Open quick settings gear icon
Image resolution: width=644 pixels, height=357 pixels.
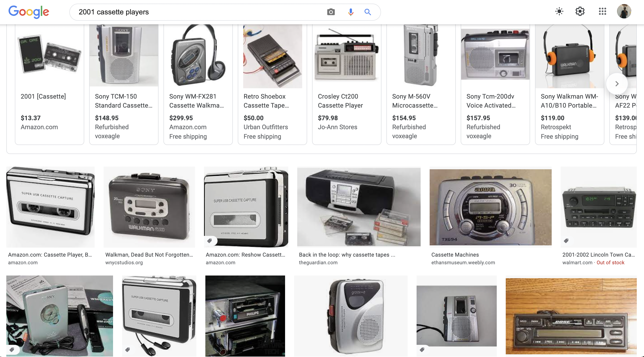click(580, 11)
